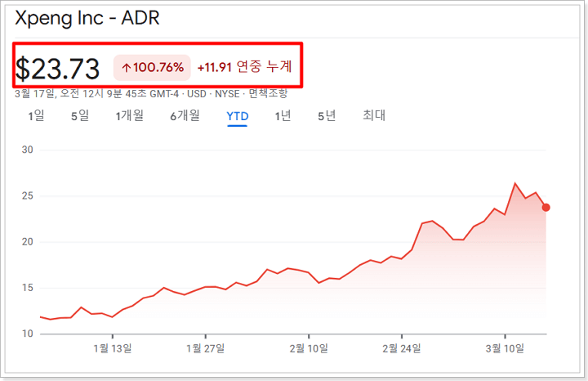Viewport: 588px width, 381px height.
Task: Select the 1일 time range tab
Action: pyautogui.click(x=36, y=115)
